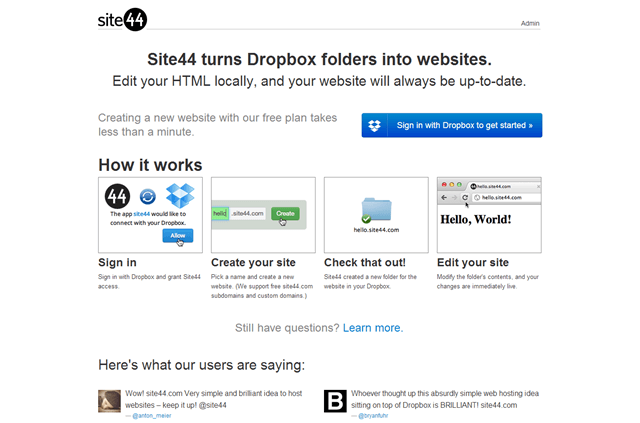Click the 'How it works' heading
The width and height of the screenshot is (640, 423).
click(150, 165)
